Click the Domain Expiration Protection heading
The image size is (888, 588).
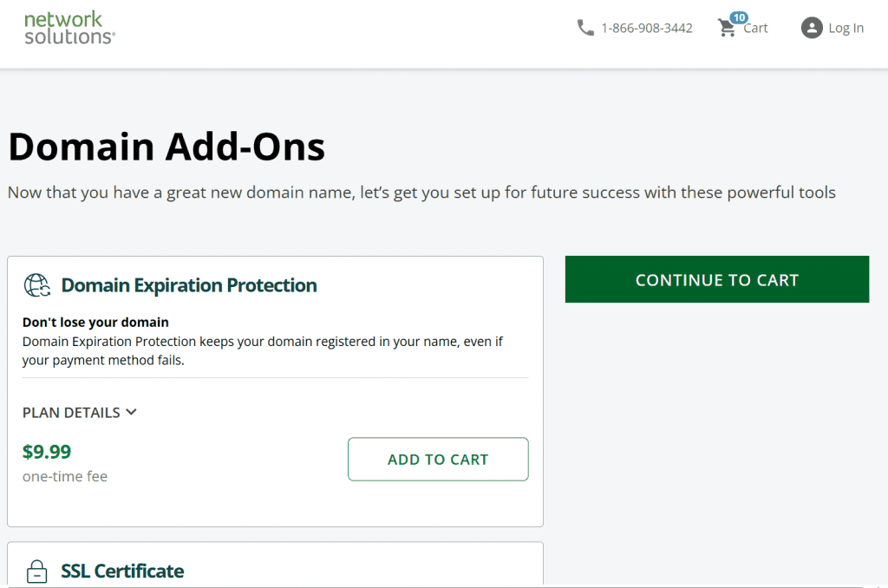188,285
